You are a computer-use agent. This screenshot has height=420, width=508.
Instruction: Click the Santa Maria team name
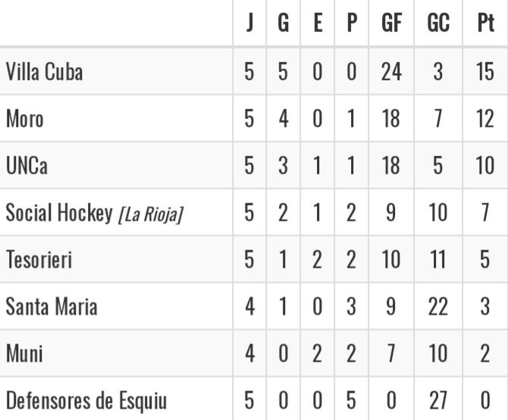(51, 307)
